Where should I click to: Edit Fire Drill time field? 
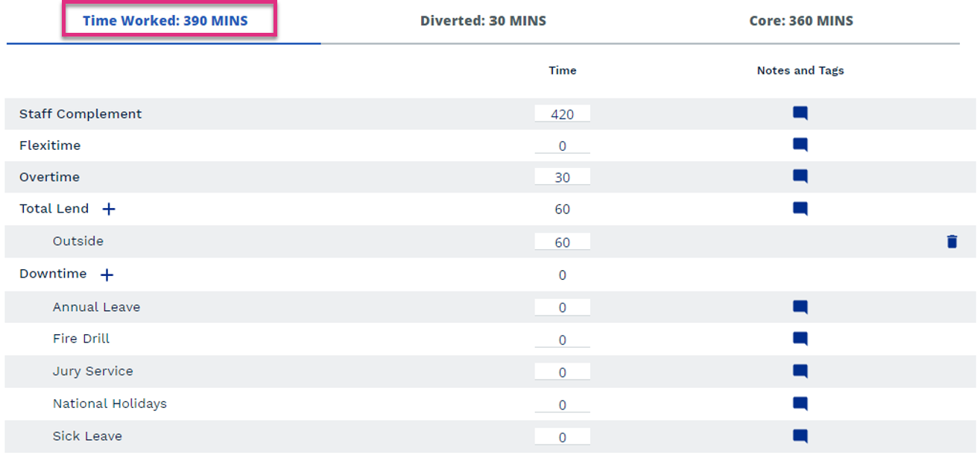pos(562,339)
